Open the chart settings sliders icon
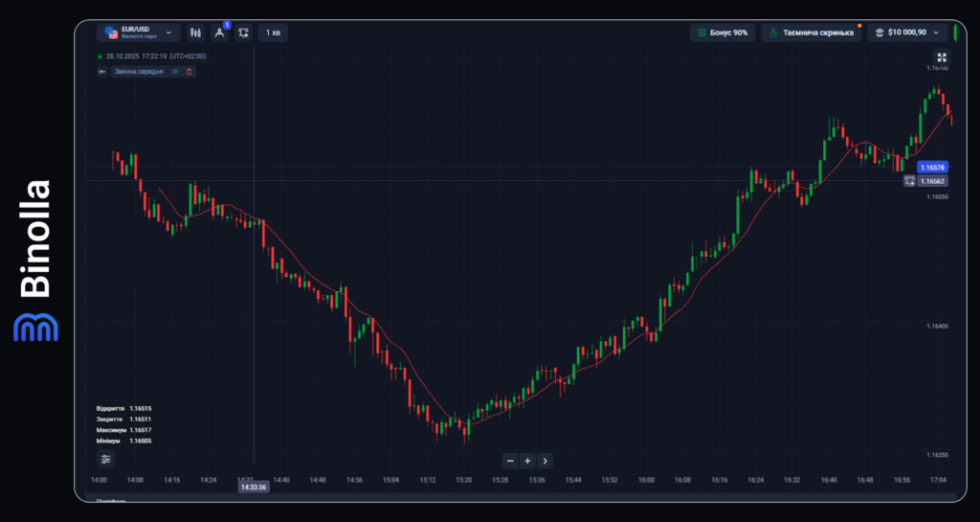 105,460
